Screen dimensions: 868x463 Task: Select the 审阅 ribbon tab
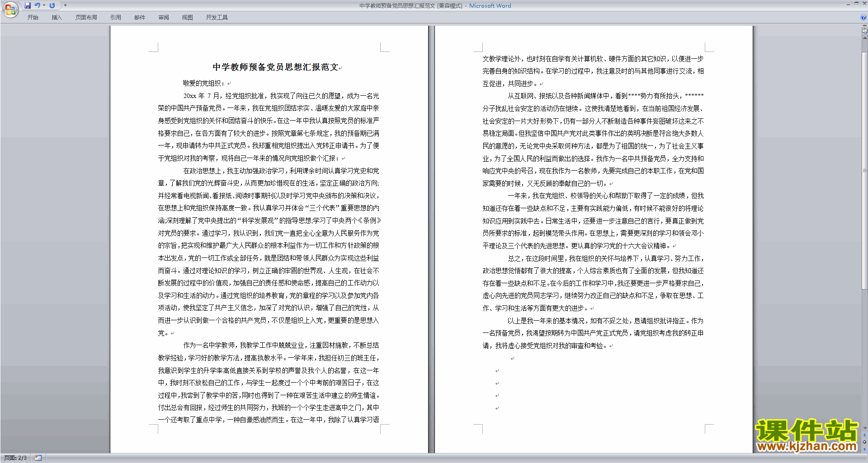164,18
